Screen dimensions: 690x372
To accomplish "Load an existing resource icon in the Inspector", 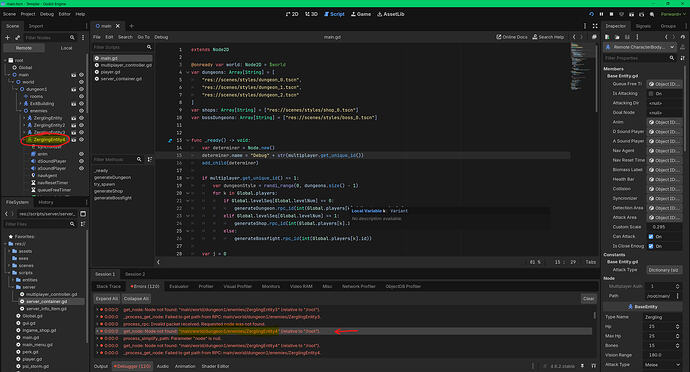I will tap(617, 37).
